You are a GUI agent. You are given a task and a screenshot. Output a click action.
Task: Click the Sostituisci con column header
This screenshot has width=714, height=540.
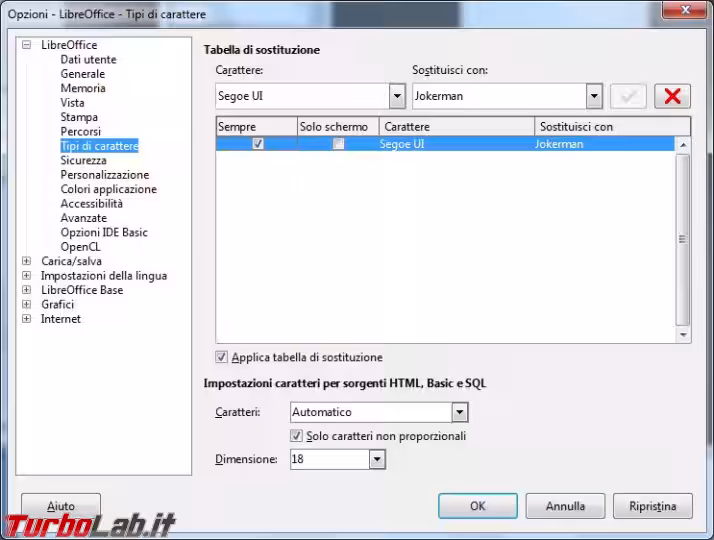point(612,127)
